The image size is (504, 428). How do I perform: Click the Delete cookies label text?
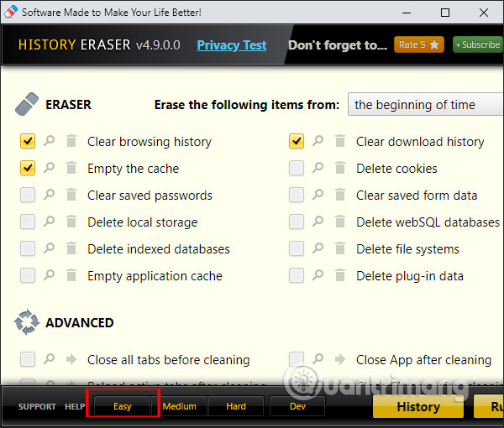point(396,169)
